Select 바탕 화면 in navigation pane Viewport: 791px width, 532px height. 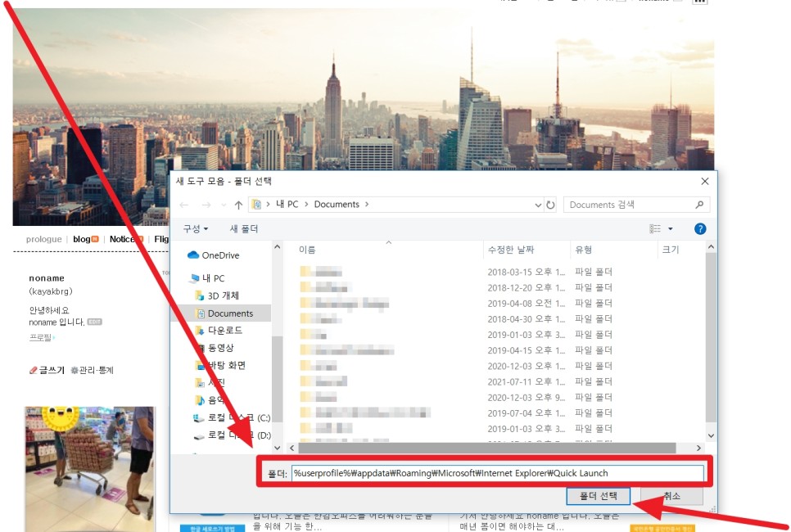coord(220,365)
